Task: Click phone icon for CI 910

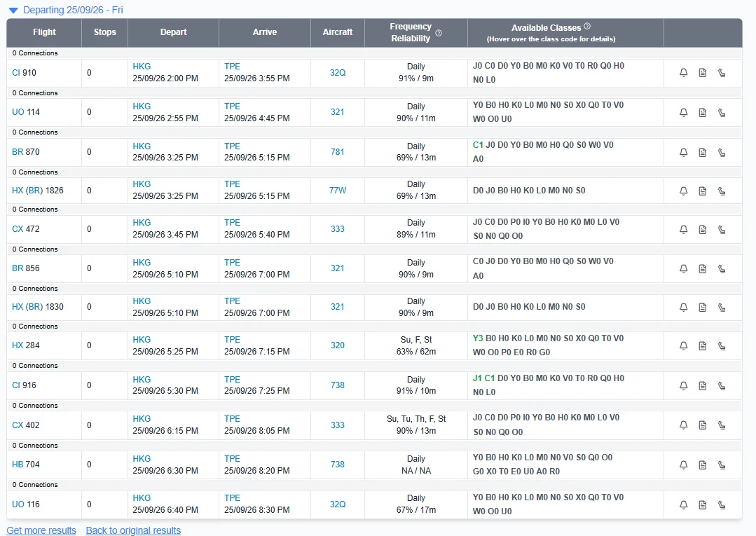Action: click(722, 73)
